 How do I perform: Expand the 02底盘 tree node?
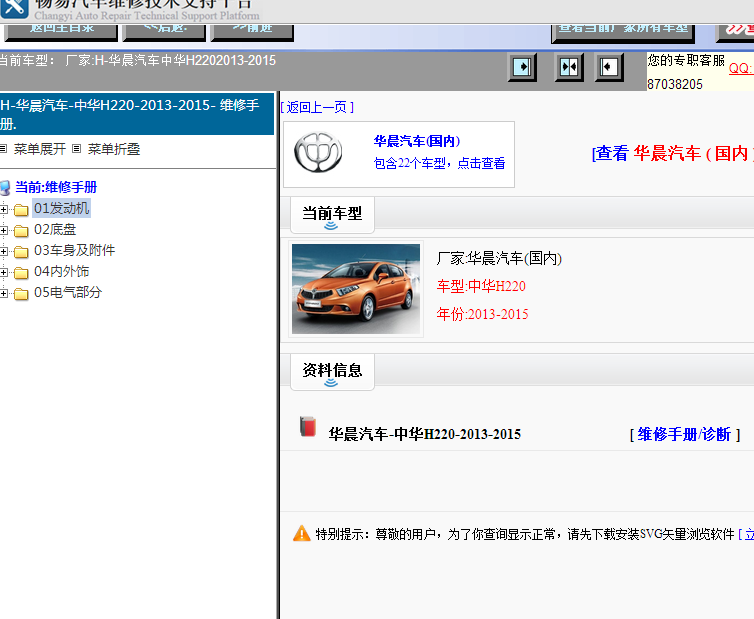[4, 230]
